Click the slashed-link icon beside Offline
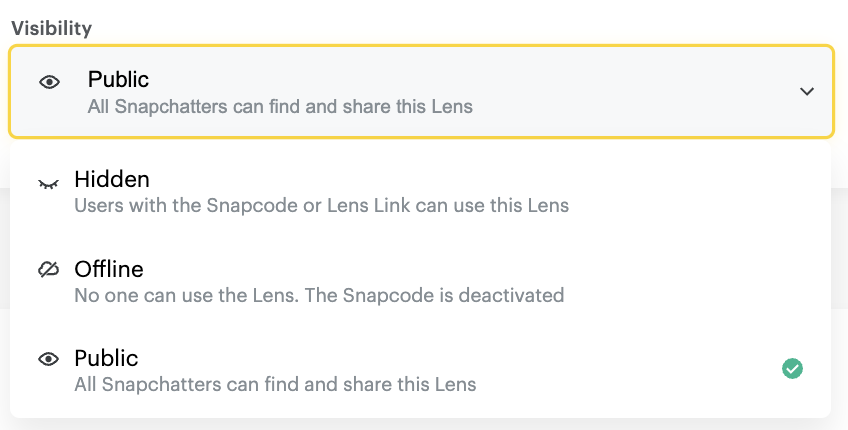This screenshot has height=430, width=848. click(49, 270)
